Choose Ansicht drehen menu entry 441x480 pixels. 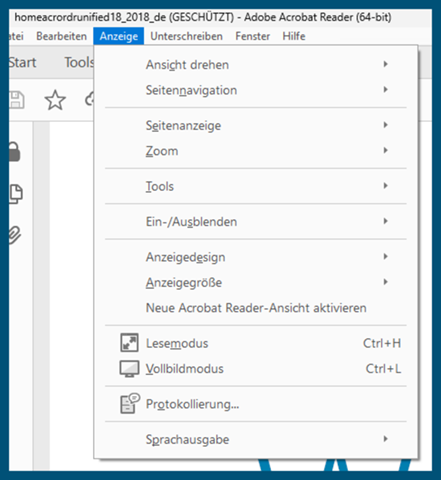[x=256, y=64]
